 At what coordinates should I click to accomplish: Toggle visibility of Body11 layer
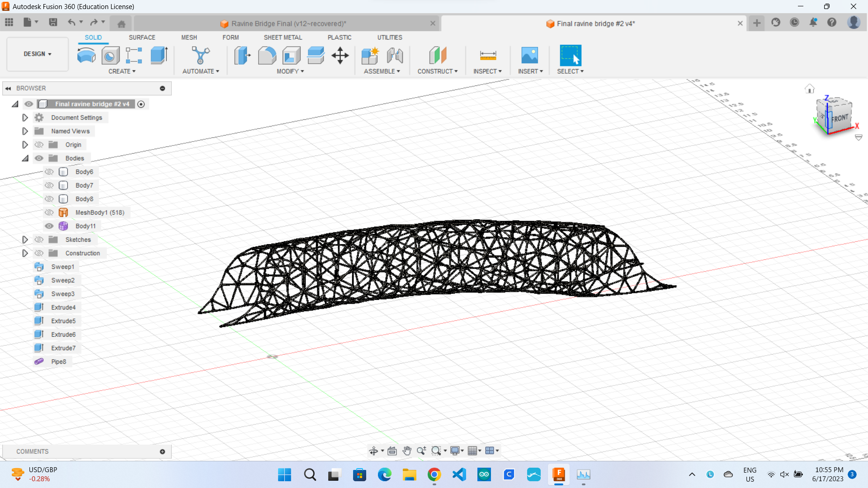coord(49,226)
